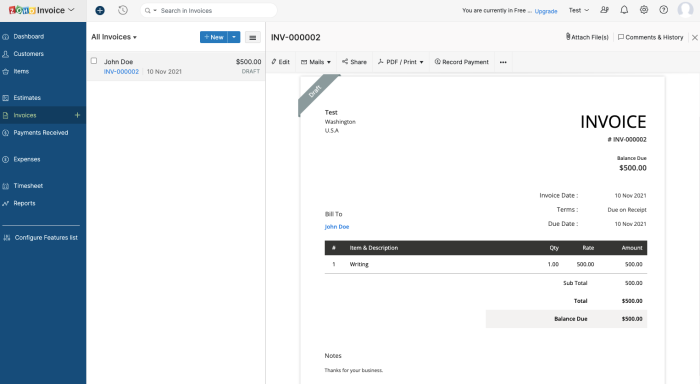
Task: Create a New invoice
Action: 214,37
